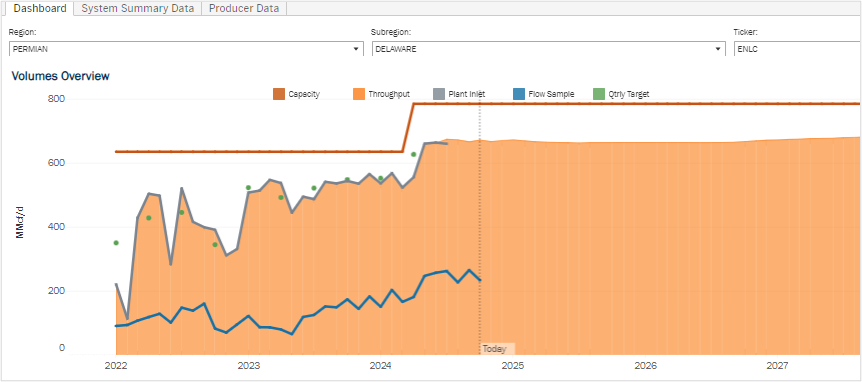Click the DELAWARE subregion field
This screenshot has width=862, height=382.
click(549, 49)
